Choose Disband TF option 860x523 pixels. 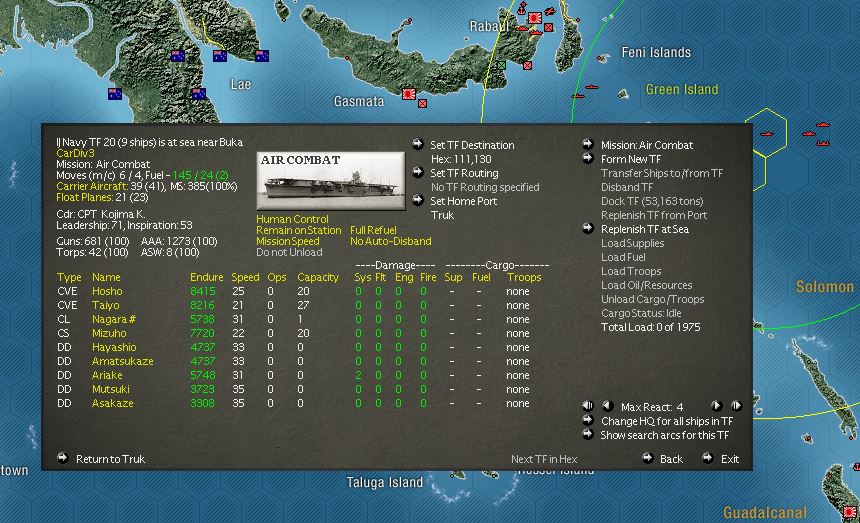click(x=627, y=187)
